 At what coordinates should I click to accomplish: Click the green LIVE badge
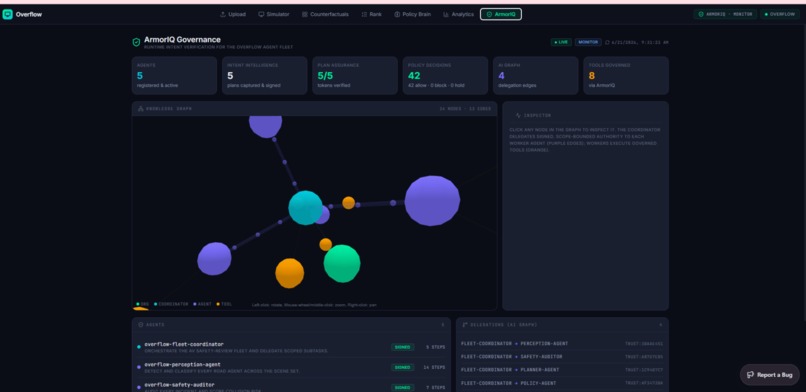[561, 42]
